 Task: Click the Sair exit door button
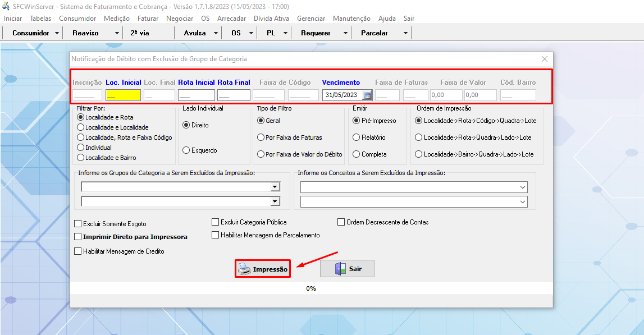pos(347,269)
